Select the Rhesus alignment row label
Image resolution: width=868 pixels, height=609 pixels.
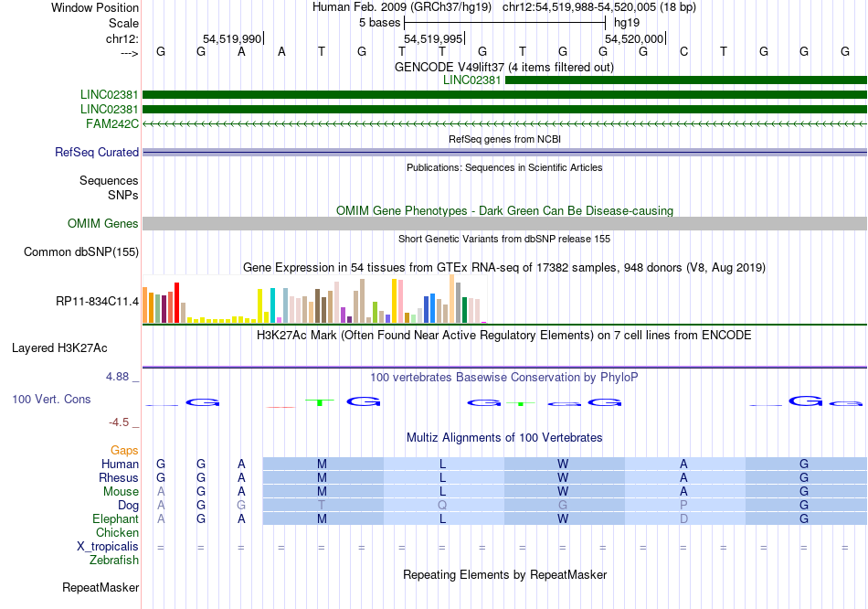(x=119, y=477)
